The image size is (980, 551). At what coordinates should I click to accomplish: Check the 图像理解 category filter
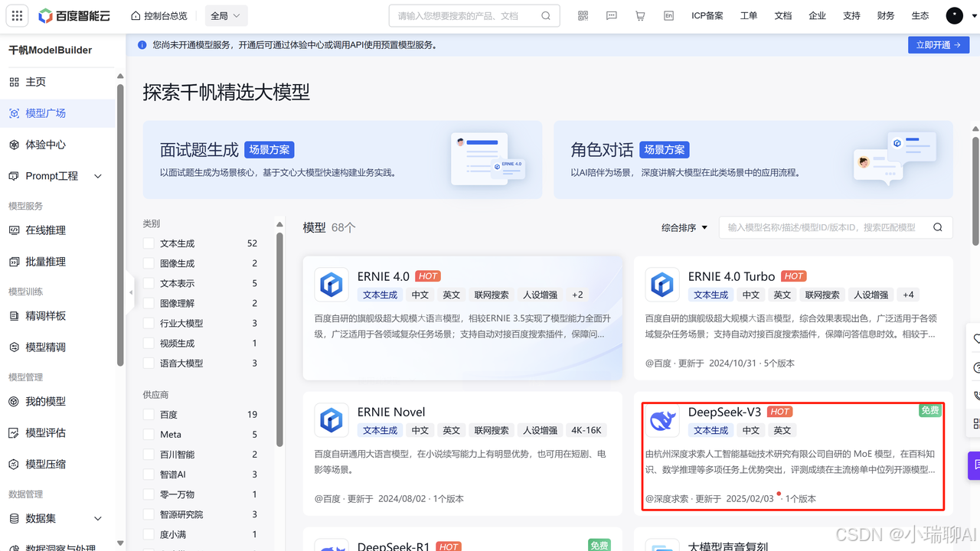coord(149,303)
